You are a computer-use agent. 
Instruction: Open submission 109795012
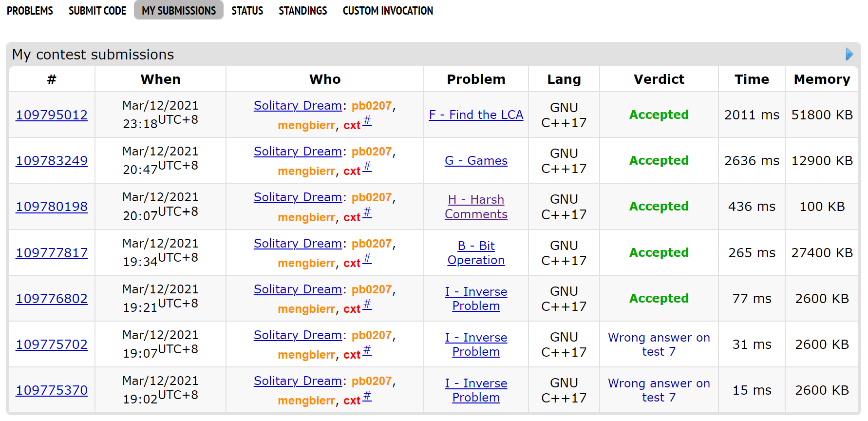pos(52,115)
